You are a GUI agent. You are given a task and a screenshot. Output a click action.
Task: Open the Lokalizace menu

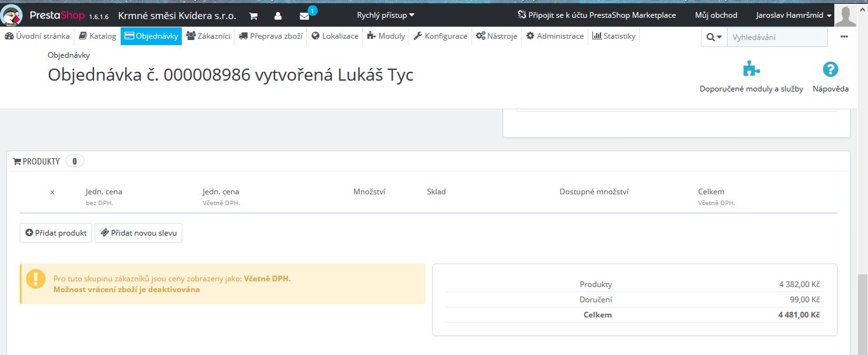click(335, 36)
